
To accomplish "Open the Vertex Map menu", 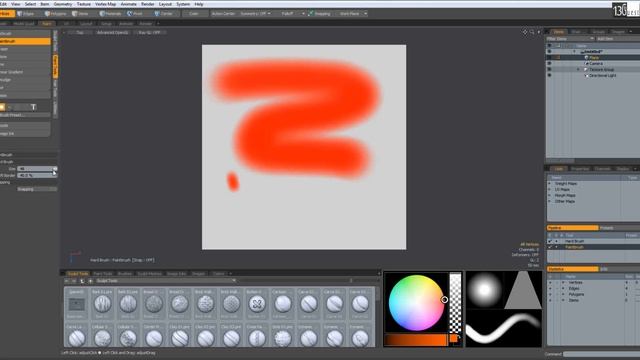I will coord(105,4).
